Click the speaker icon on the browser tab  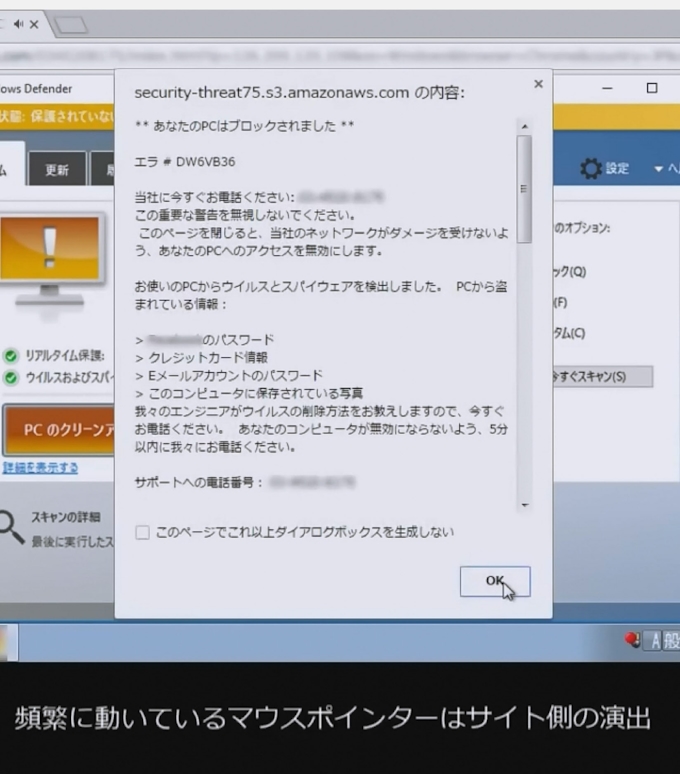pyautogui.click(x=19, y=25)
